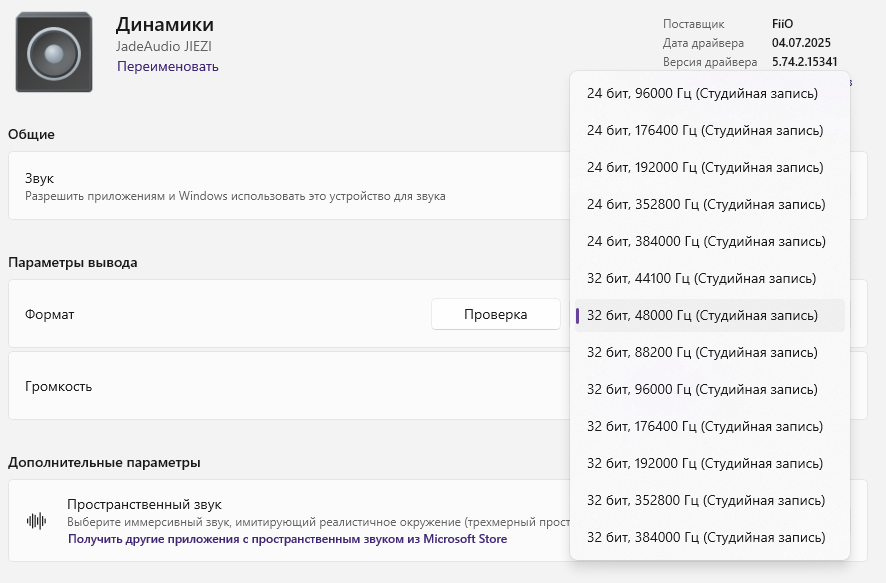Viewport: 886px width, 583px height.
Task: Pick 32 бит, 352800 Гц studio quality
Action: click(706, 501)
